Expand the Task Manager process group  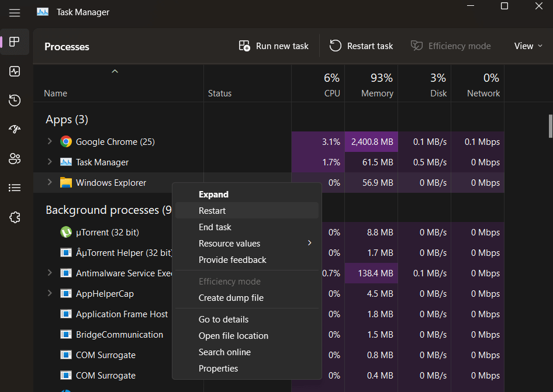coord(50,162)
